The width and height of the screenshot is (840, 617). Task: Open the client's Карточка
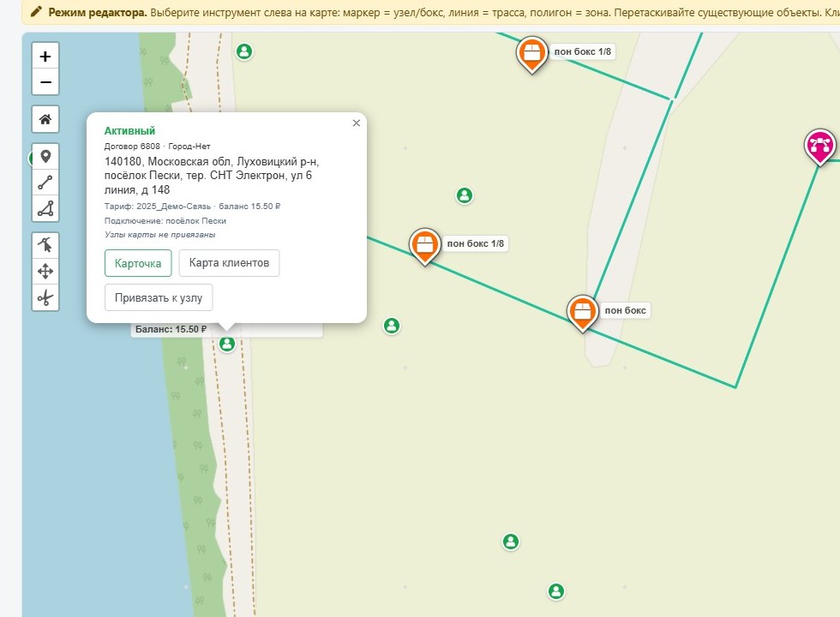tap(138, 263)
